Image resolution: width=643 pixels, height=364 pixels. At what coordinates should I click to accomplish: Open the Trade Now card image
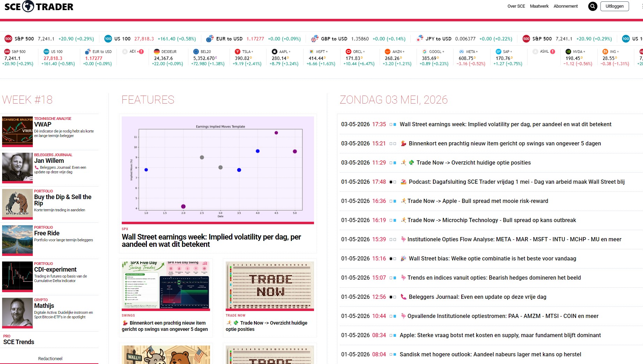pos(270,286)
